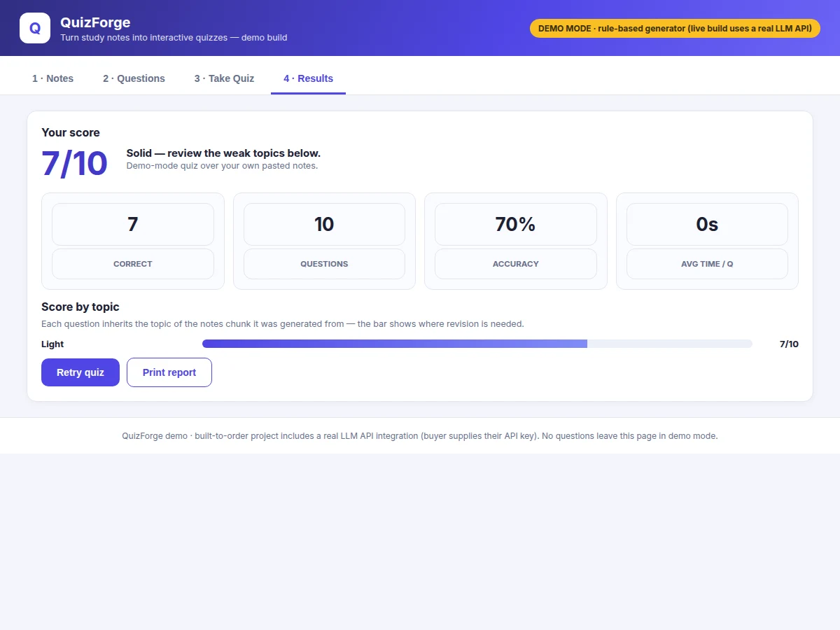Image resolution: width=840 pixels, height=630 pixels.
Task: Click the header tagline 'Turn study notes into interactive quizzes'
Action: tap(174, 38)
